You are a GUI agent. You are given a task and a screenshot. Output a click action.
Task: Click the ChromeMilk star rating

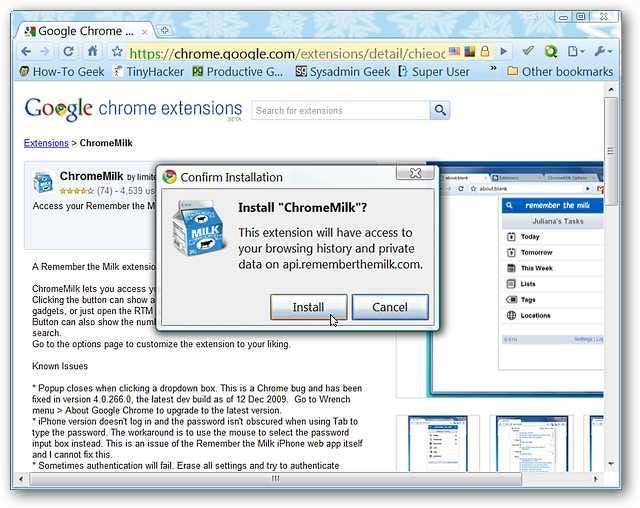coord(76,191)
